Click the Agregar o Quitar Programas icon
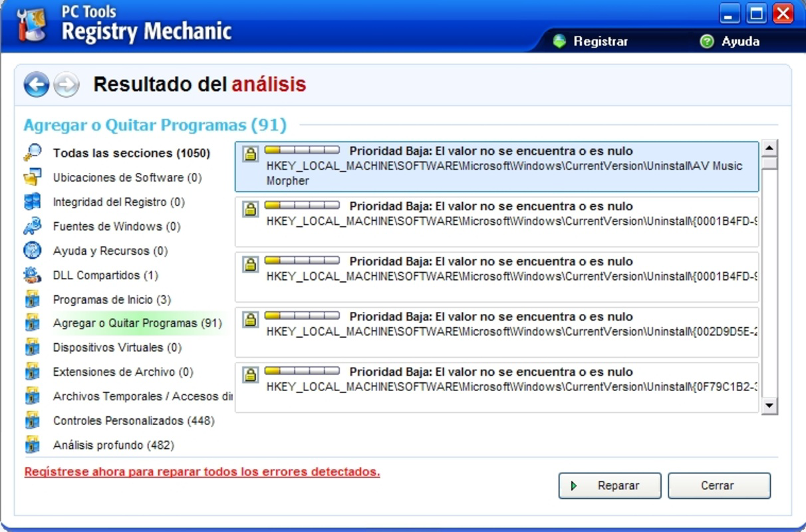The width and height of the screenshot is (806, 532). [32, 323]
